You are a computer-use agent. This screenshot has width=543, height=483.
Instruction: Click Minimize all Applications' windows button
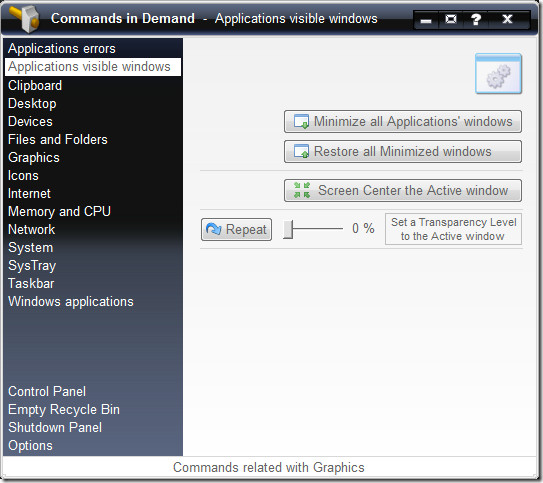point(403,122)
